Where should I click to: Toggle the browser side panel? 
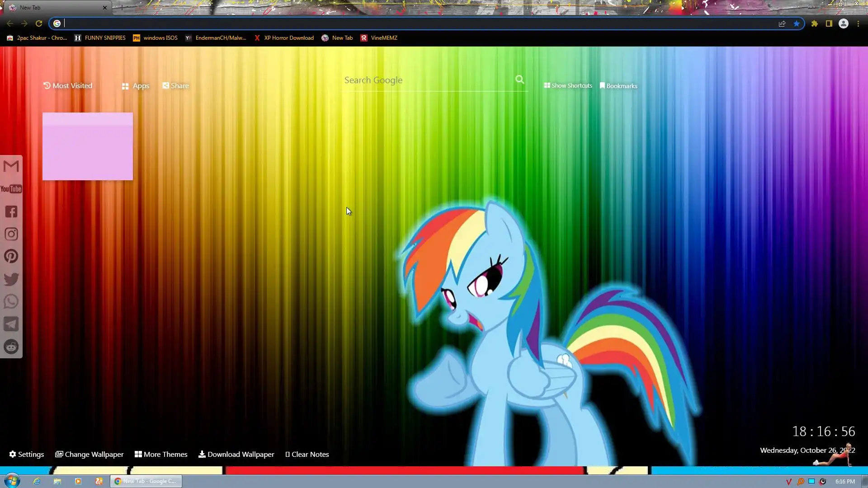[x=829, y=23]
